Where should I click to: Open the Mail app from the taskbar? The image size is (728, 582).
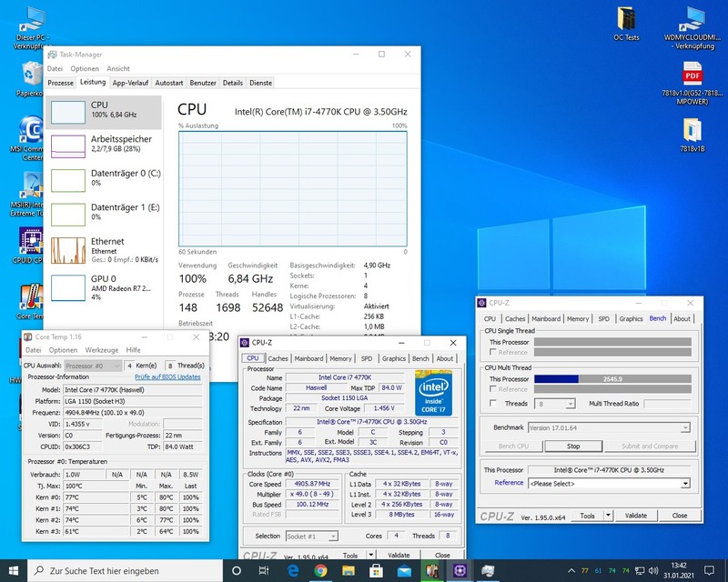tap(404, 570)
